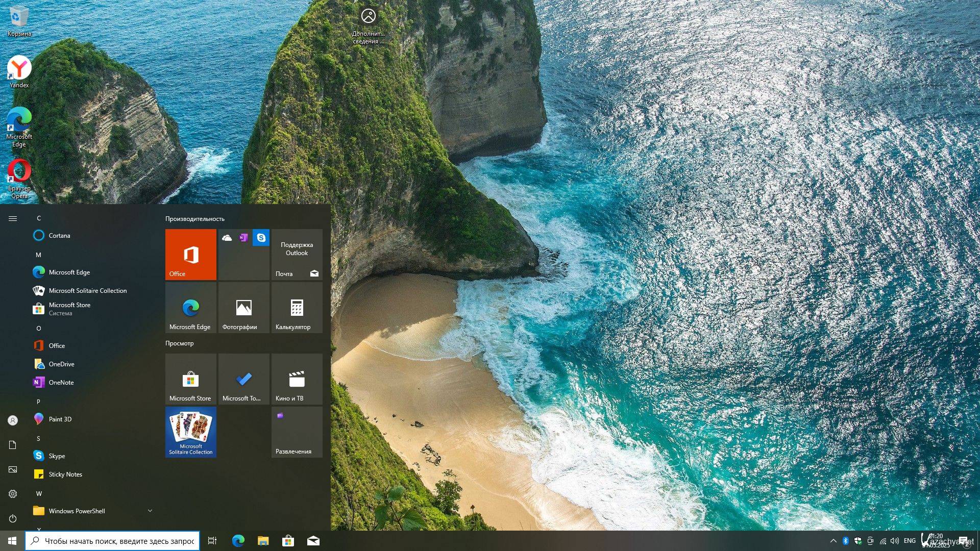Open Skype small tile in folder group
Screen dimensions: 980x551
[x=261, y=238]
